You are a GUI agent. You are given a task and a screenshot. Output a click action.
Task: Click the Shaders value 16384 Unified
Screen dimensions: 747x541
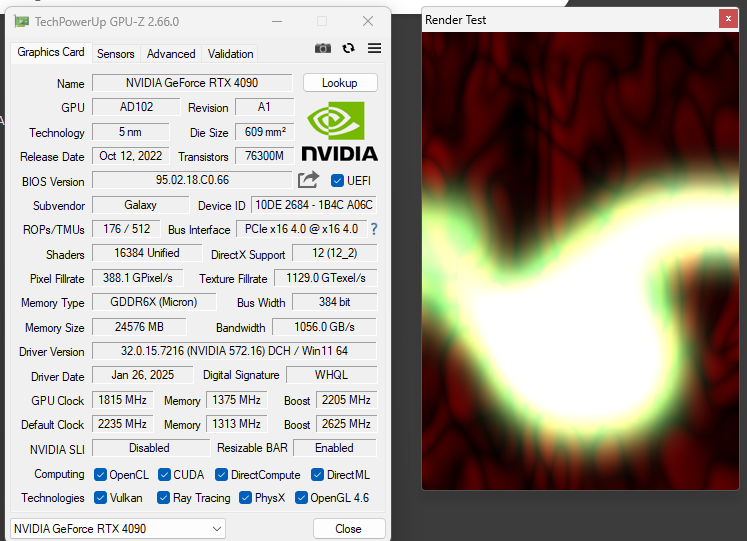point(147,253)
